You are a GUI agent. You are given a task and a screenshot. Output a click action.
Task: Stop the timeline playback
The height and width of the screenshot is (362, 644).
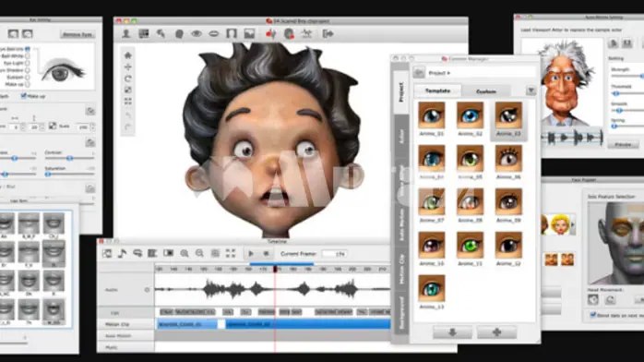coord(266,254)
